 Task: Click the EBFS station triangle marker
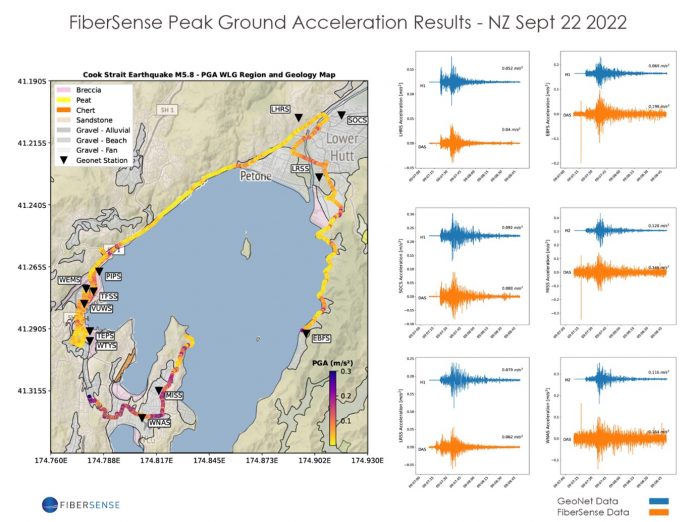coord(306,333)
